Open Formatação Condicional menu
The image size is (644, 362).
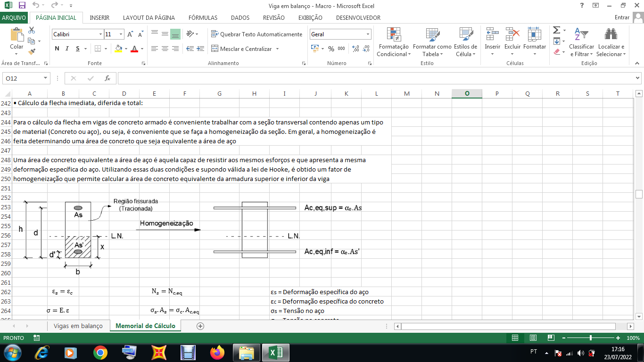pos(394,41)
